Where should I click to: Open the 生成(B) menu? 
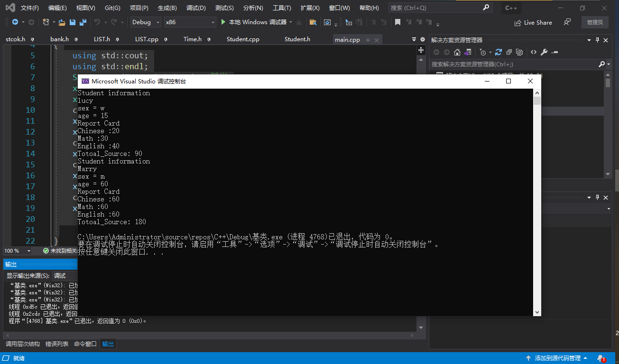(167, 8)
